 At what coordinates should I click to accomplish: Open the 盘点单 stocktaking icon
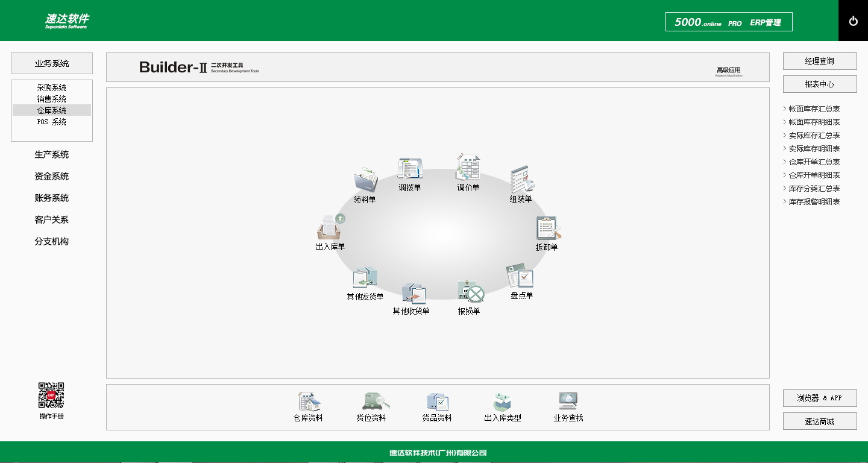521,279
